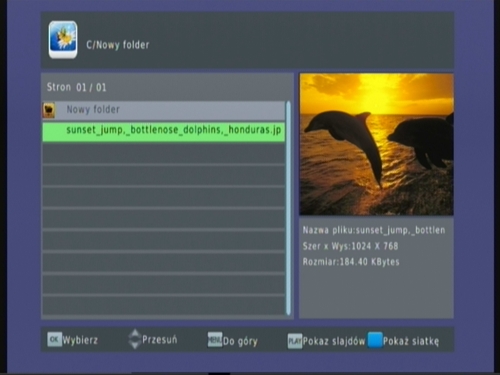Click Pokaż siatkę to show grid
The image size is (500, 375).
(x=411, y=341)
